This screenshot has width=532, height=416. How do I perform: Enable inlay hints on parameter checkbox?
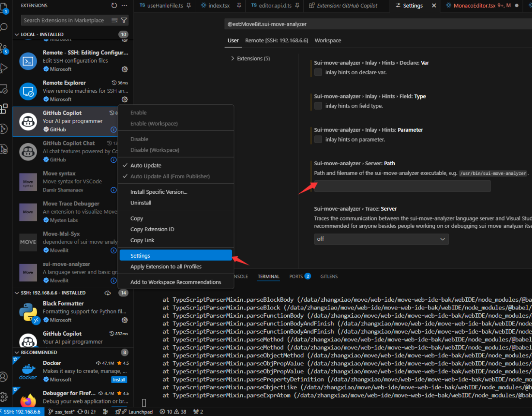pyautogui.click(x=318, y=139)
